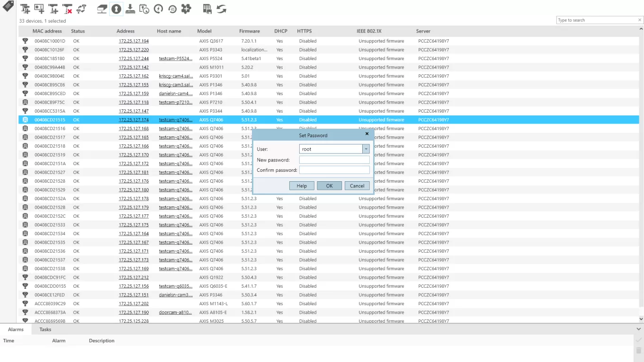This screenshot has height=362, width=644.
Task: Click the Upgrade firmware download icon
Action: pos(130,9)
